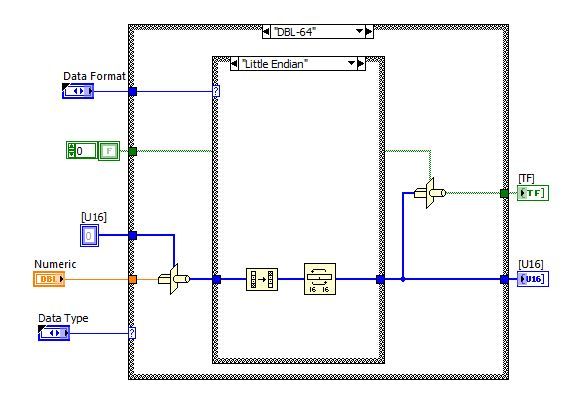The width and height of the screenshot is (585, 411).
Task: Go to previous case before DBL-64
Action: click(x=266, y=32)
